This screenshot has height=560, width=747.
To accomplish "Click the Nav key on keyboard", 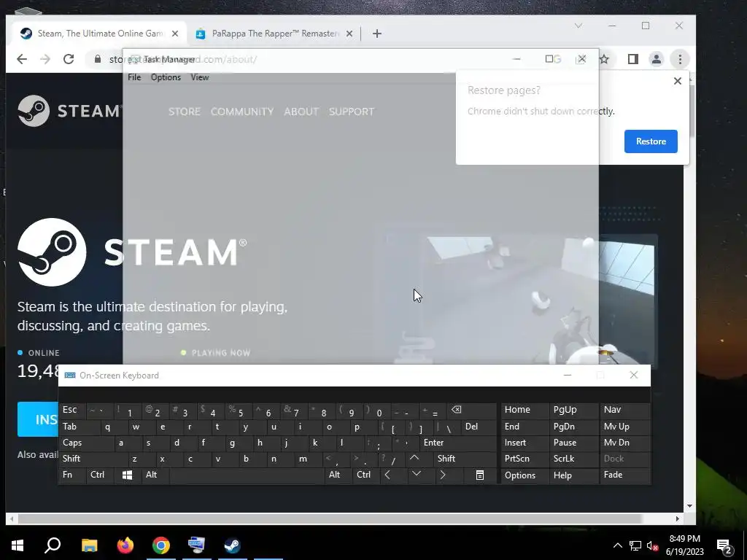I will pos(624,410).
